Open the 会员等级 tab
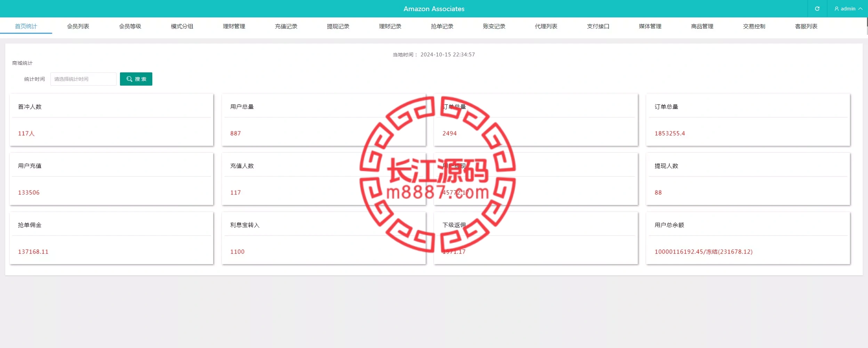This screenshot has height=348, width=868. click(x=130, y=26)
